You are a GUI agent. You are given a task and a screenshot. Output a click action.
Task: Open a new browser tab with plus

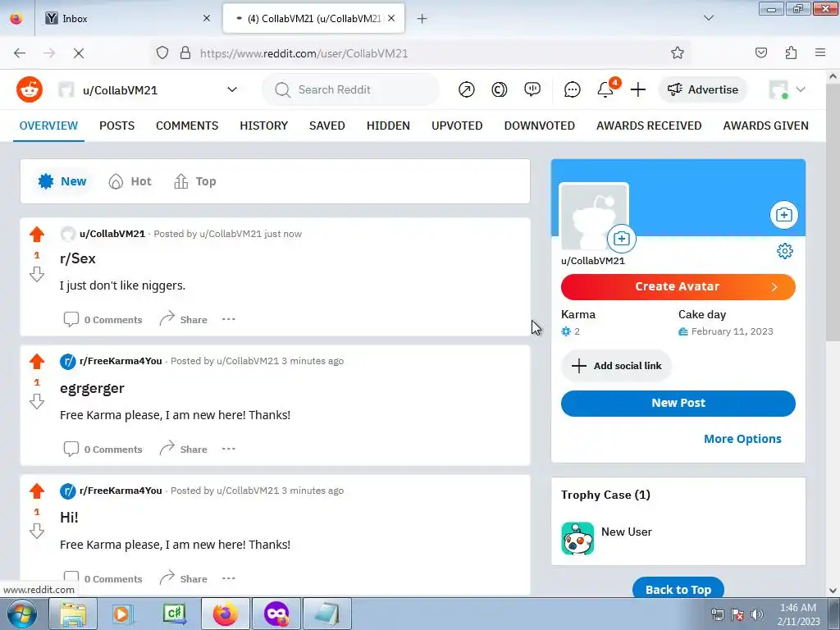click(422, 19)
